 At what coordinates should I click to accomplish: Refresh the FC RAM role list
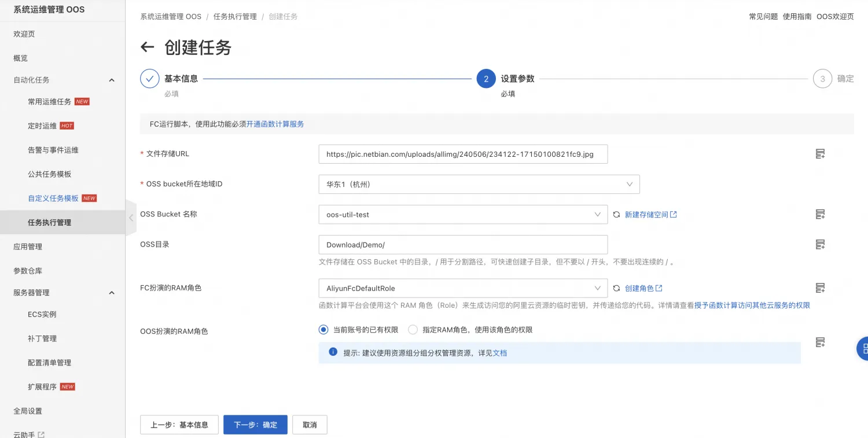pos(617,288)
